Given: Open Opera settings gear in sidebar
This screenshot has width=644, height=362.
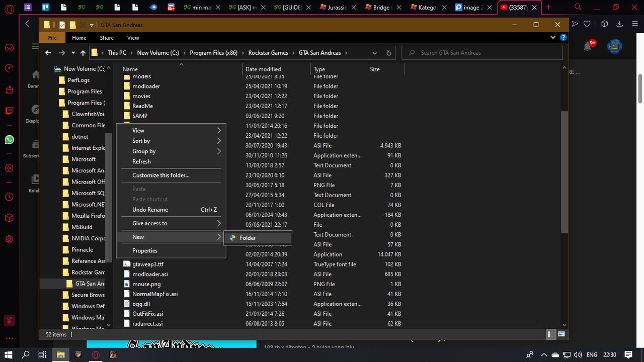Looking at the screenshot, I should pyautogui.click(x=9, y=239).
